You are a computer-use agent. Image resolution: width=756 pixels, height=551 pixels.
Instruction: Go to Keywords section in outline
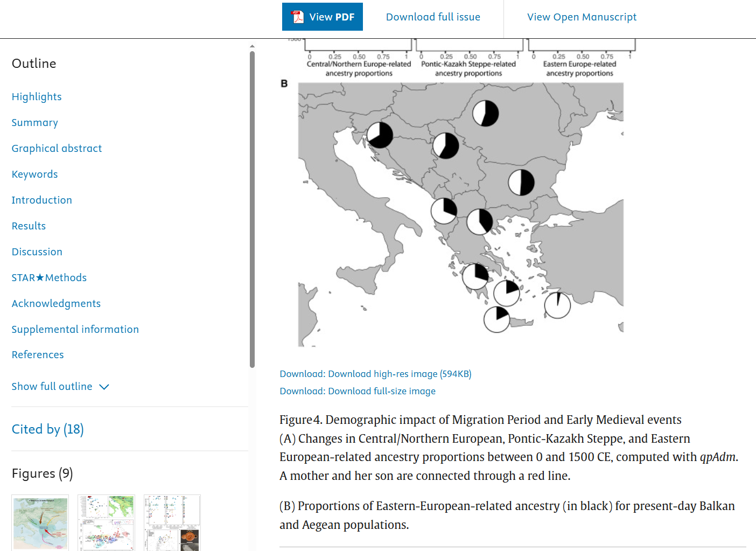pos(35,175)
